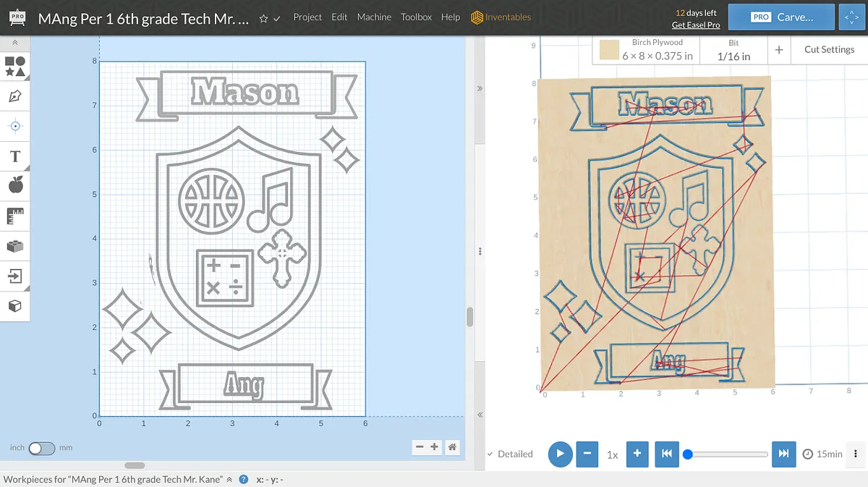Collapse the left tool sidebar

coord(15,43)
